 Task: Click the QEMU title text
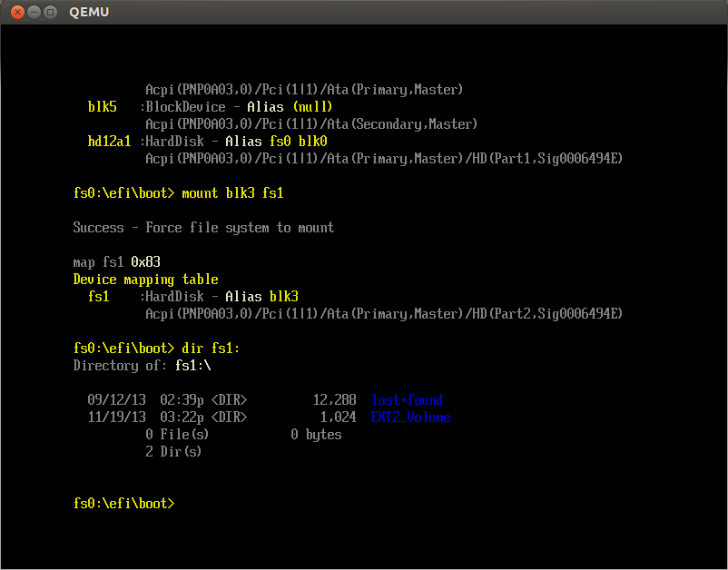pyautogui.click(x=88, y=13)
